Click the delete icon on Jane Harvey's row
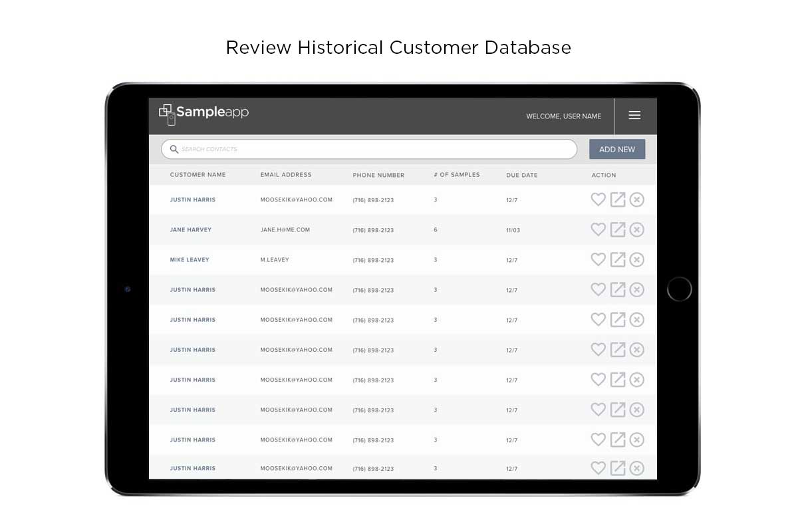 tap(636, 229)
